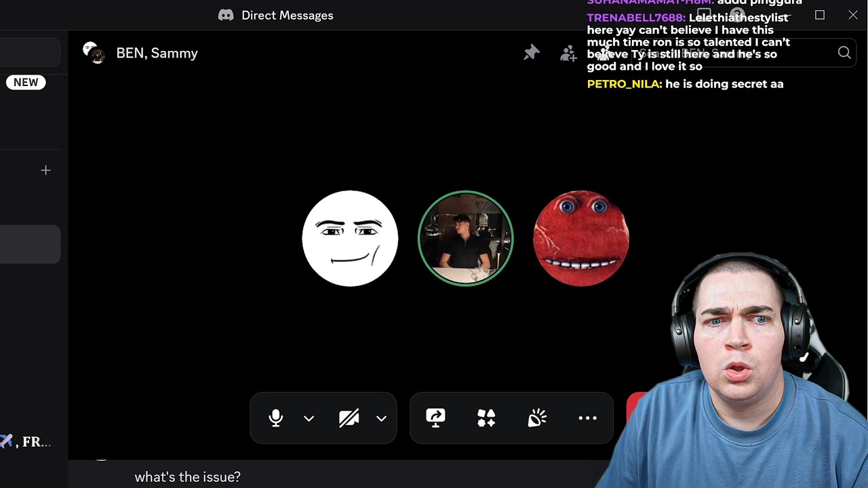Open pinned messages pin icon
This screenshot has height=488, width=868.
pyautogui.click(x=531, y=52)
